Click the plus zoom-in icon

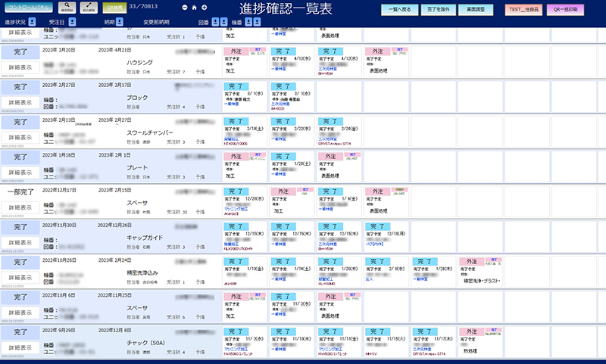pos(204,8)
